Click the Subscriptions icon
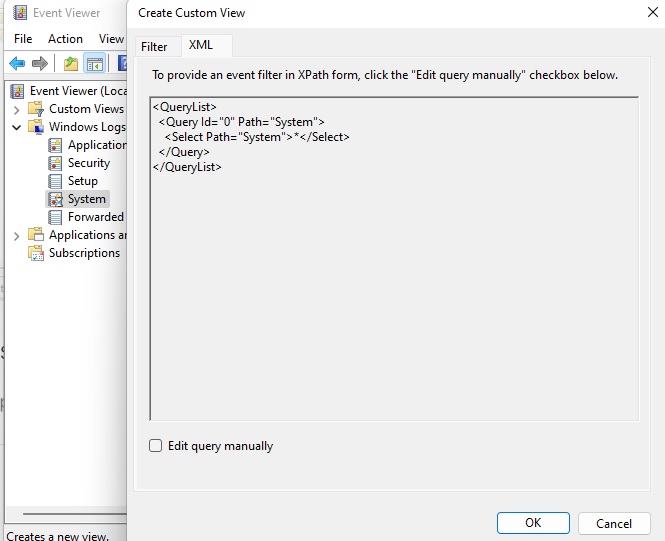This screenshot has width=665, height=541. click(x=36, y=253)
